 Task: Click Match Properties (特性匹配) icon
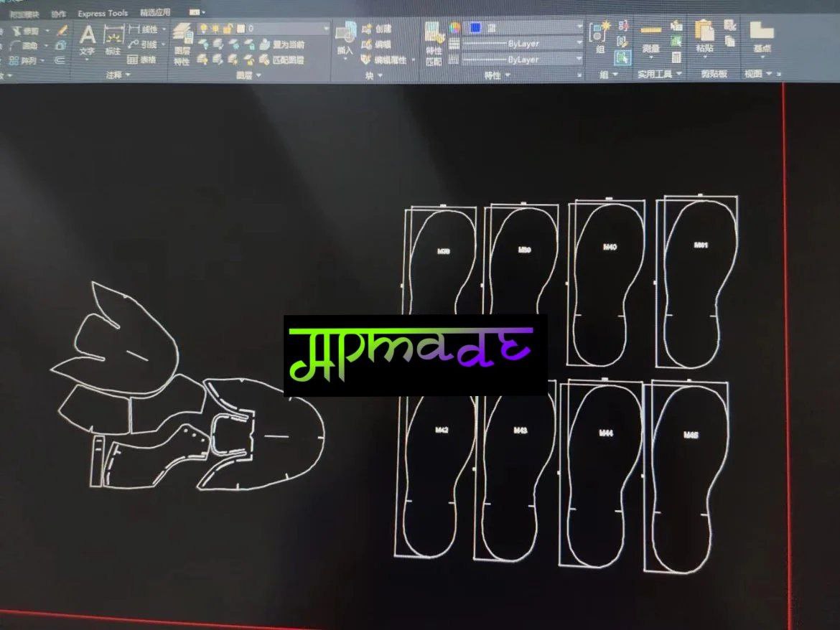434,45
